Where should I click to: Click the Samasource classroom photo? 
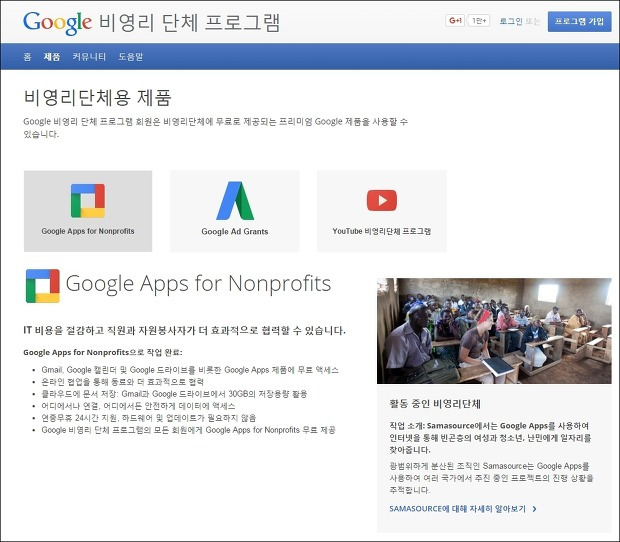tap(494, 331)
